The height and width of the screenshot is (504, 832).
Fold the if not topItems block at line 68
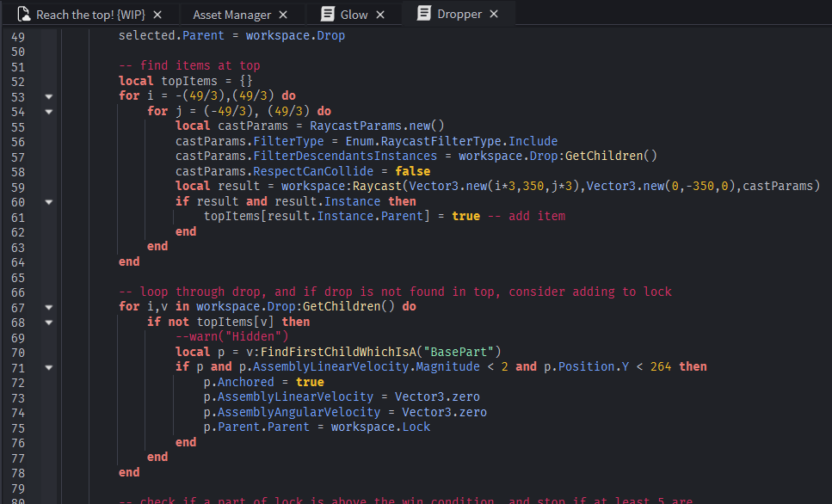(x=49, y=323)
